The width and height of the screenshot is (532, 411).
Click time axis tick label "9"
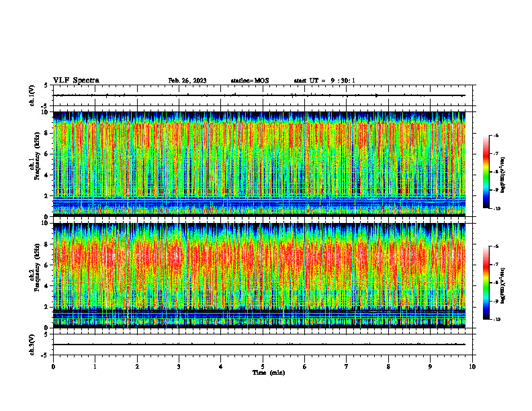pos(430,367)
